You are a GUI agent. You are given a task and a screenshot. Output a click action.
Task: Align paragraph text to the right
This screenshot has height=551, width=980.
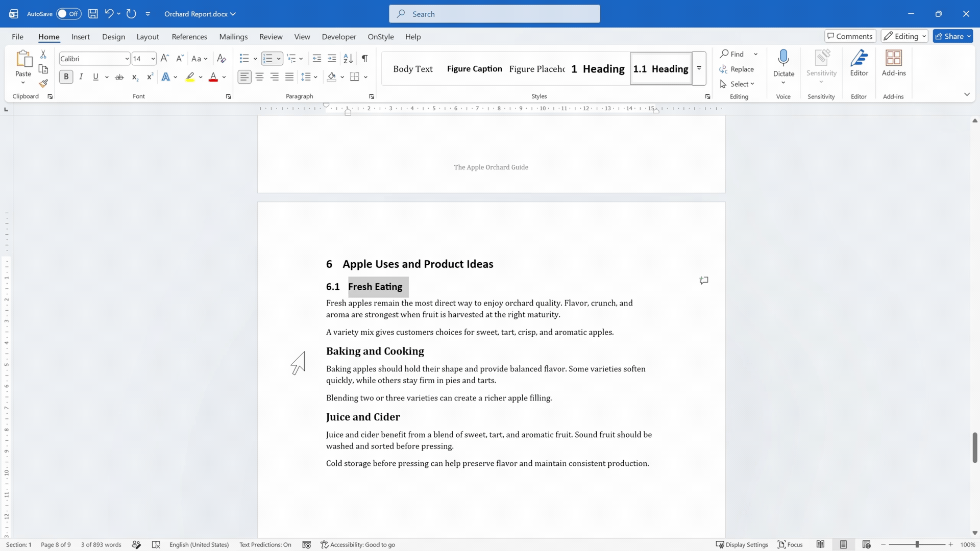click(275, 77)
